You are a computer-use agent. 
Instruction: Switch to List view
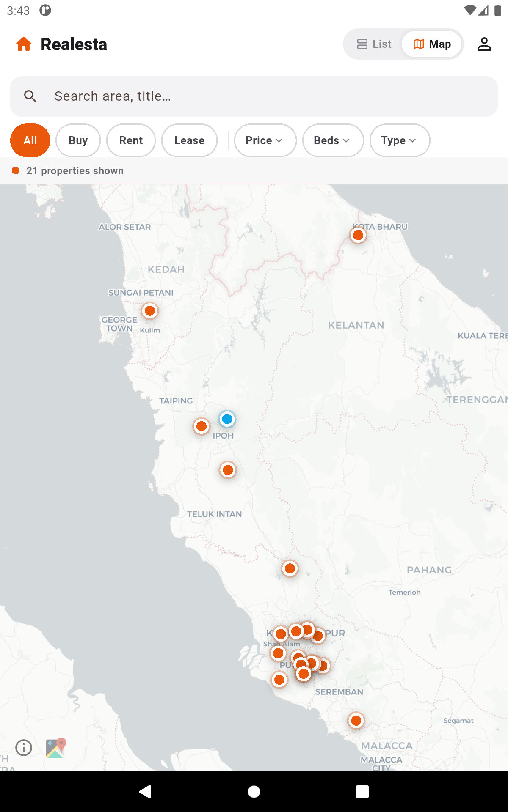pos(374,44)
